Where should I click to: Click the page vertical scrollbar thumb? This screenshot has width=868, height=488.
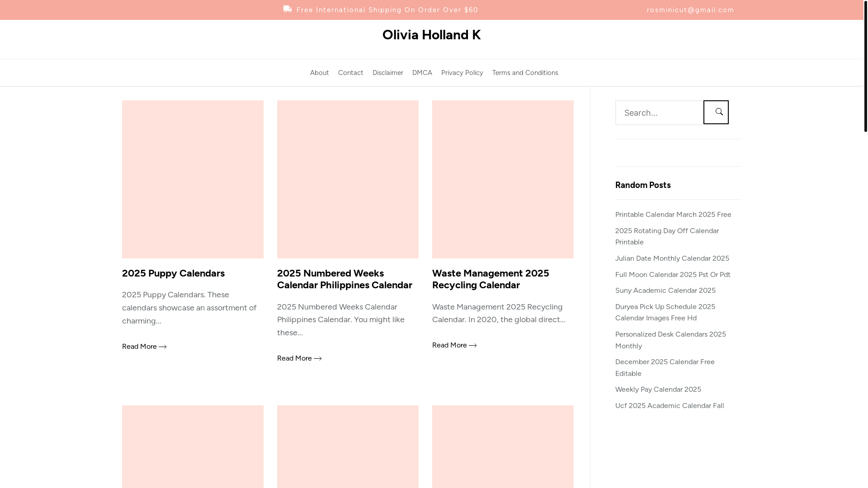[x=865, y=66]
